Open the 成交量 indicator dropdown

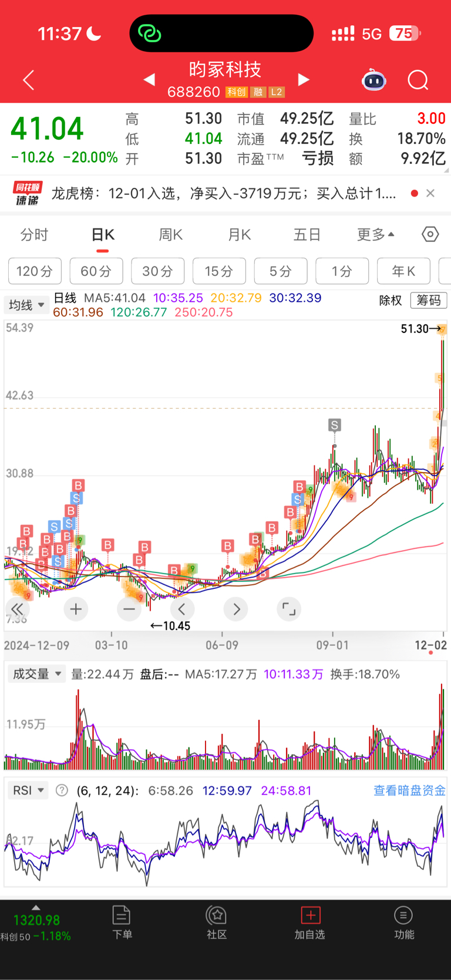[37, 673]
